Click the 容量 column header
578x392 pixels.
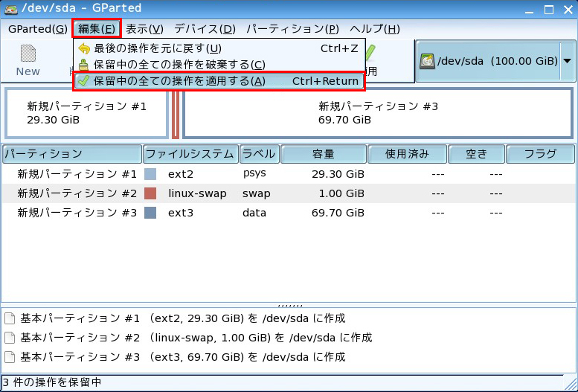point(323,154)
